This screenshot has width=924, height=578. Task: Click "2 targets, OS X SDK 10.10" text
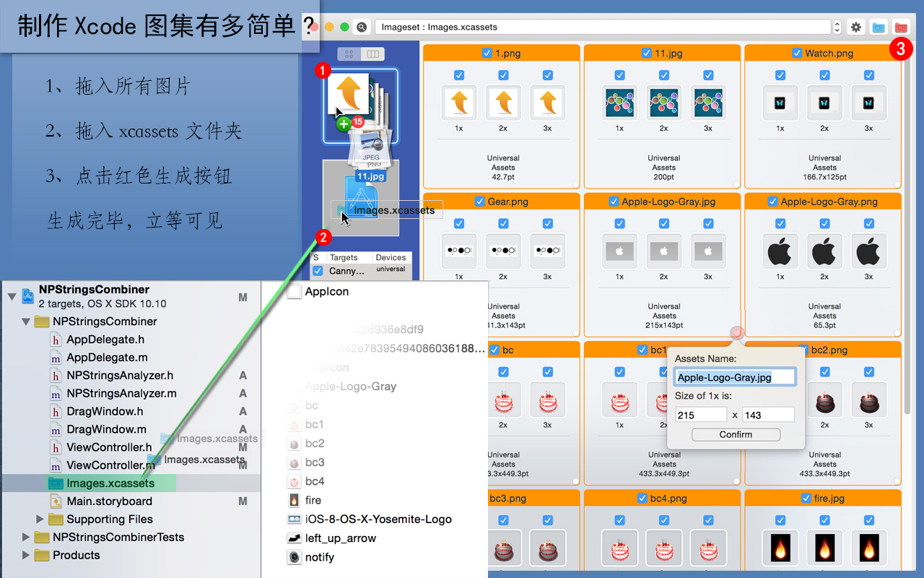tap(103, 303)
